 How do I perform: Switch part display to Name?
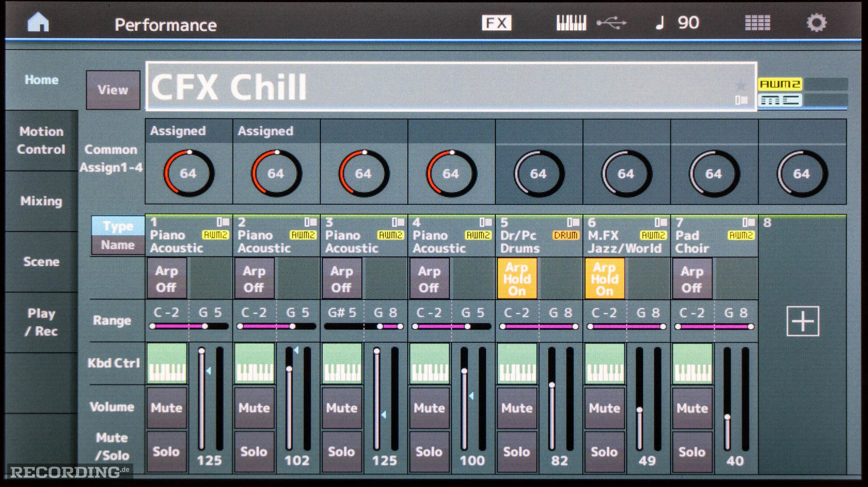[118, 245]
